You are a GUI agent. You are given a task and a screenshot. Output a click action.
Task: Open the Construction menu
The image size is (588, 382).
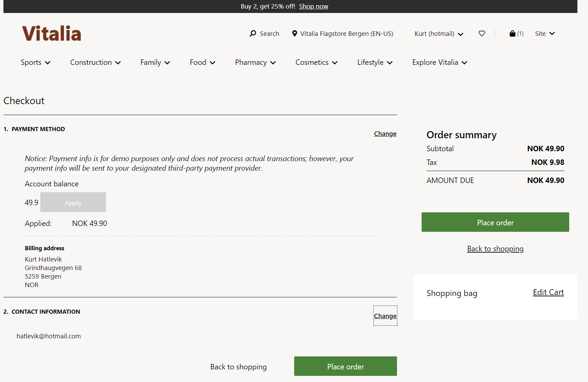coord(95,62)
